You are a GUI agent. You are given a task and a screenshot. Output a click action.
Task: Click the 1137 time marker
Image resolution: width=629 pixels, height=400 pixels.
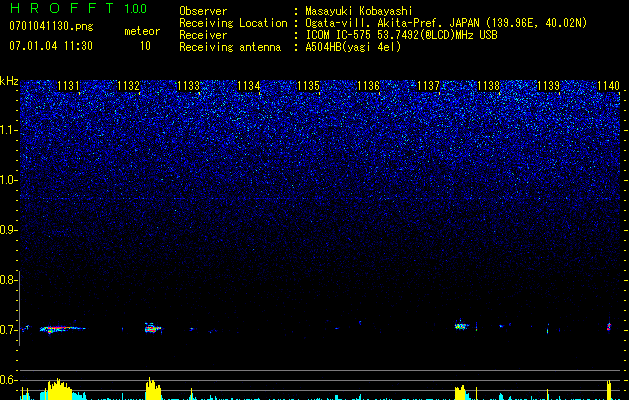(429, 86)
